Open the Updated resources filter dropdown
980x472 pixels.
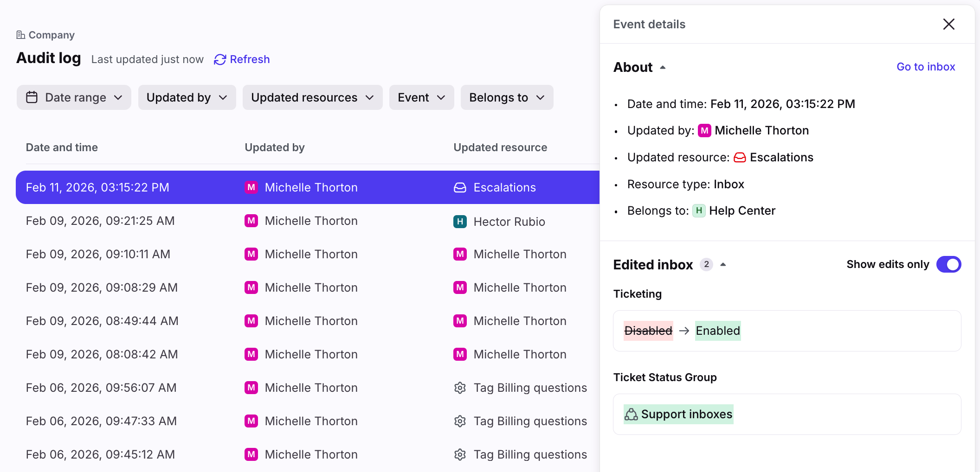(312, 97)
